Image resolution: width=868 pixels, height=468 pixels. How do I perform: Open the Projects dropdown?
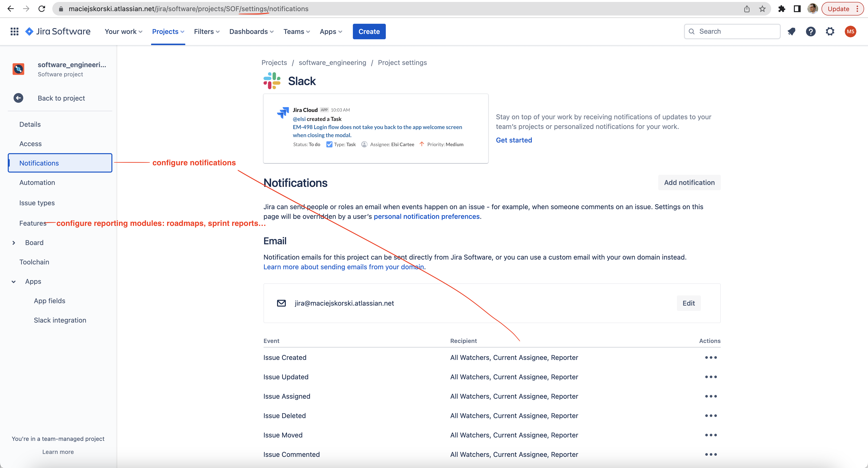pyautogui.click(x=168, y=31)
